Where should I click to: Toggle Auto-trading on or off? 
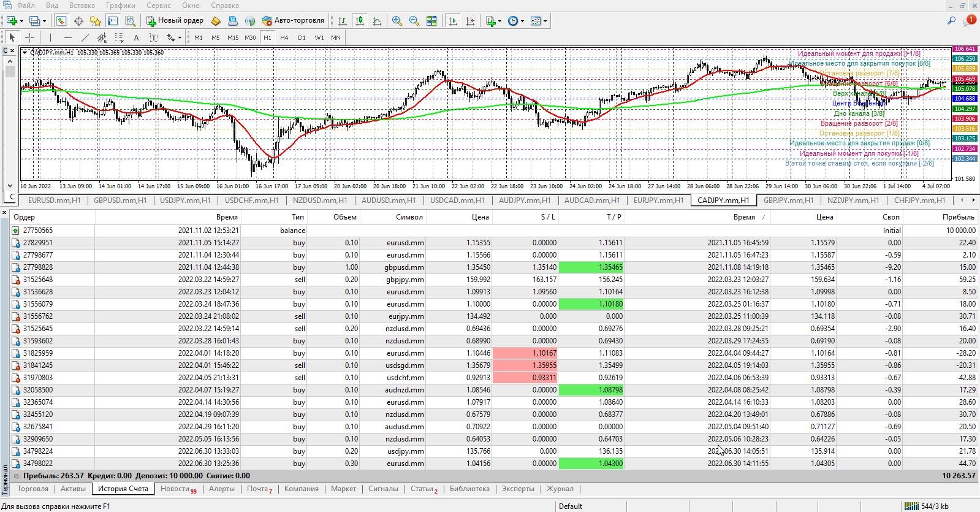pyautogui.click(x=292, y=21)
